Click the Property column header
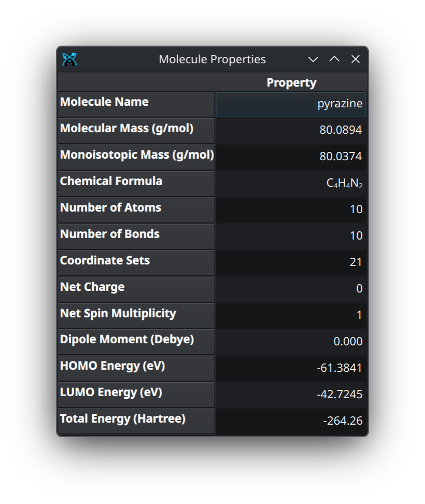 [x=291, y=82]
